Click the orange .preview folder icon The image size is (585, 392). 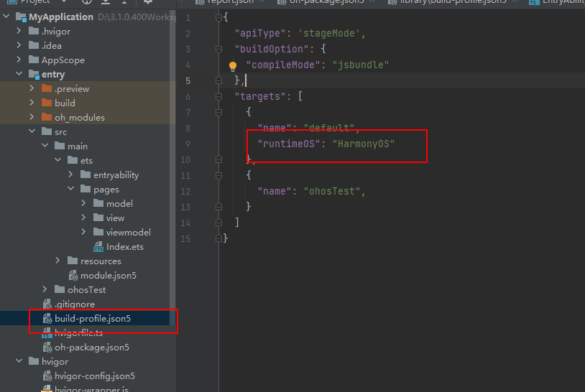click(x=47, y=89)
